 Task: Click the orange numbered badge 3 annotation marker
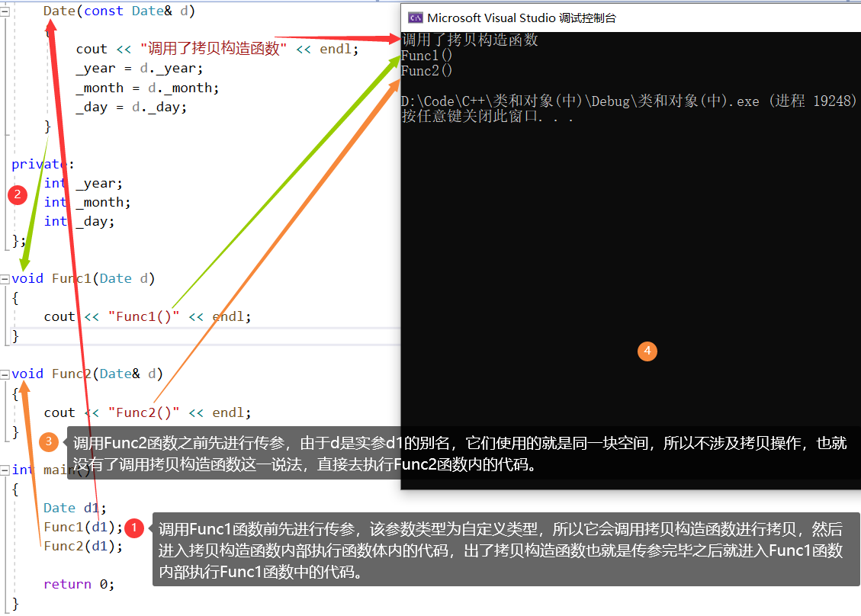(49, 441)
